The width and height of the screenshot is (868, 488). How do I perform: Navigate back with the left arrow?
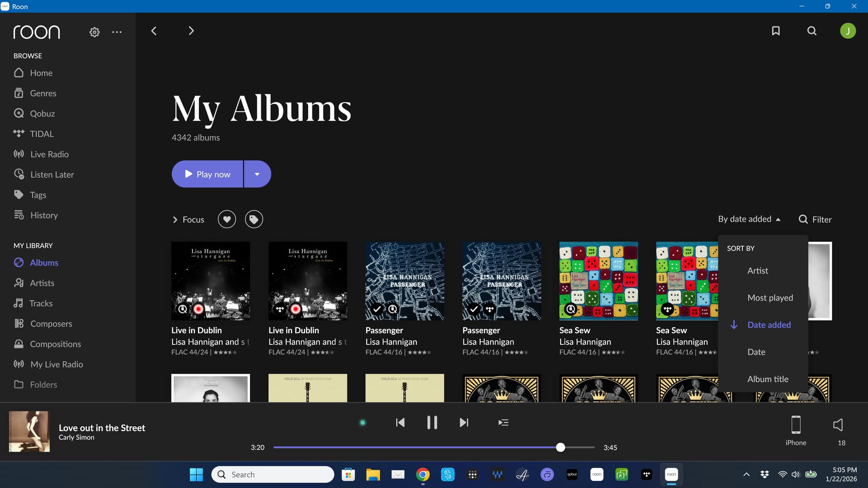pyautogui.click(x=154, y=31)
